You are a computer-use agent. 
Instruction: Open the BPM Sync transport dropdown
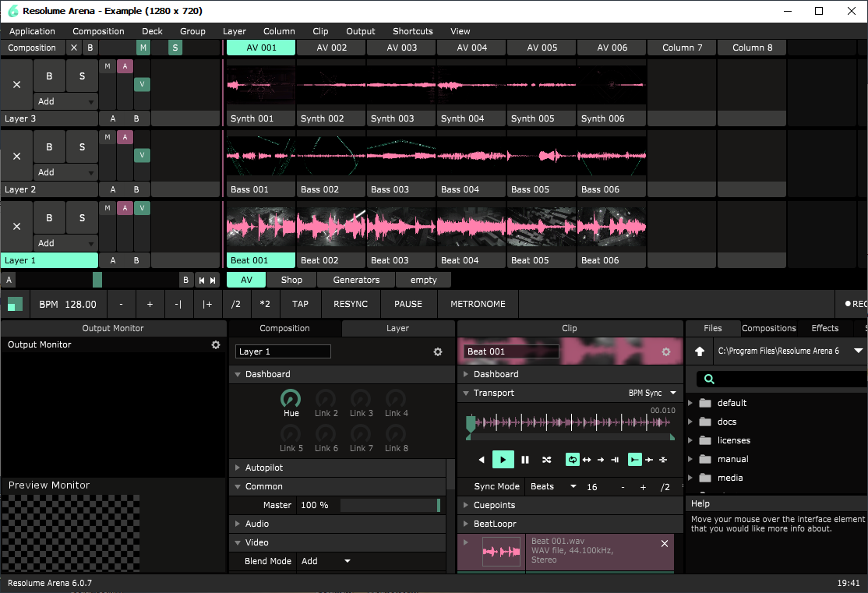tap(652, 393)
